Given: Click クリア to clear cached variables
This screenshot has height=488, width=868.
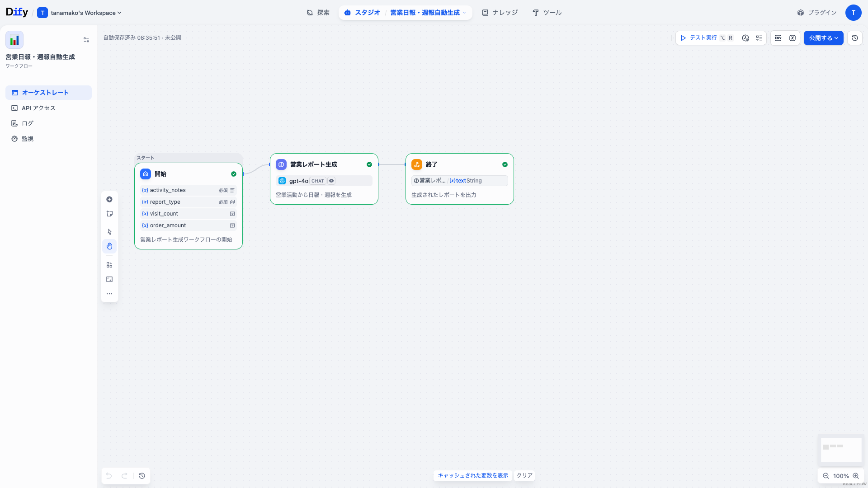Looking at the screenshot, I should pyautogui.click(x=524, y=475).
